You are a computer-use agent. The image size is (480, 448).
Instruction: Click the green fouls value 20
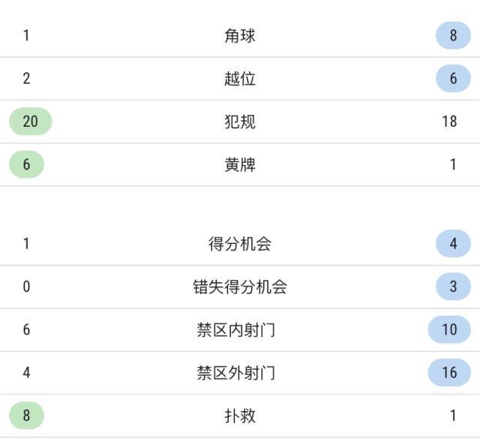[30, 121]
